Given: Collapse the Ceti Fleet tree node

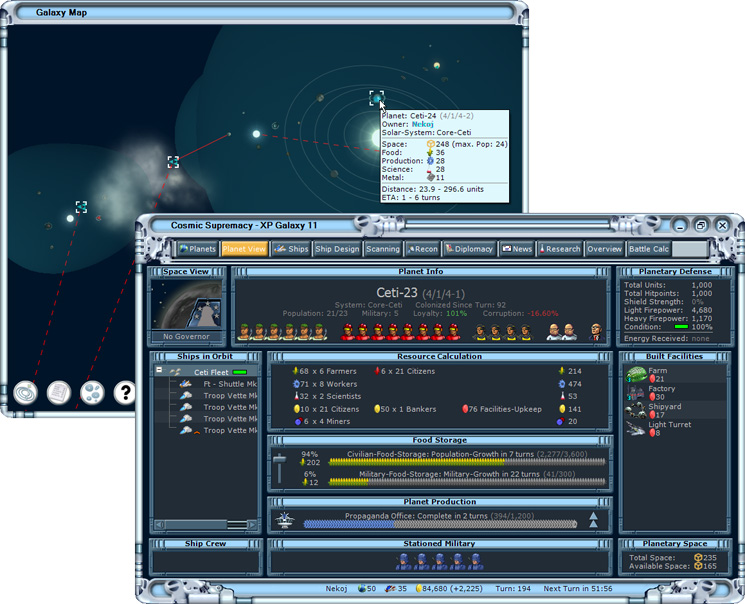Looking at the screenshot, I should [x=159, y=370].
